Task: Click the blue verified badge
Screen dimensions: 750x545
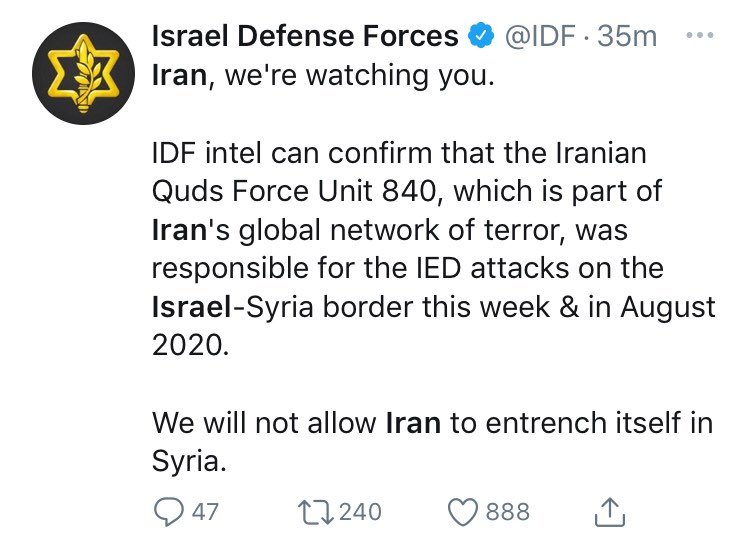Action: pyautogui.click(x=480, y=35)
